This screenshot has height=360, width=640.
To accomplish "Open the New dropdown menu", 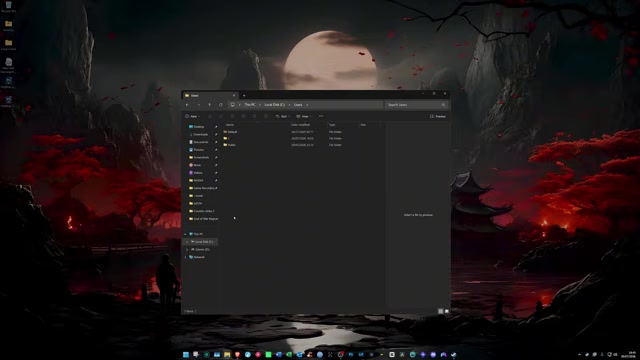I will click(x=192, y=116).
